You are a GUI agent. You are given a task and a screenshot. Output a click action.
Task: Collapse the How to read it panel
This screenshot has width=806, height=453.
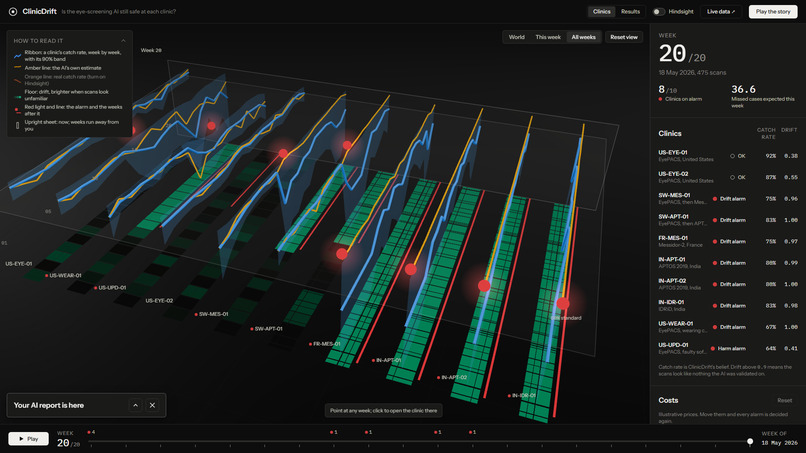coord(123,41)
